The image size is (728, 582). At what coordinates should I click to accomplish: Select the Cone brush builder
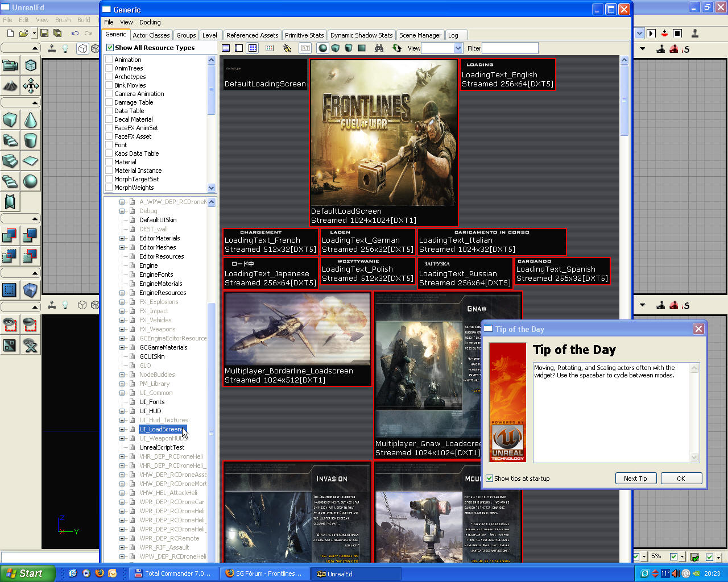point(31,120)
